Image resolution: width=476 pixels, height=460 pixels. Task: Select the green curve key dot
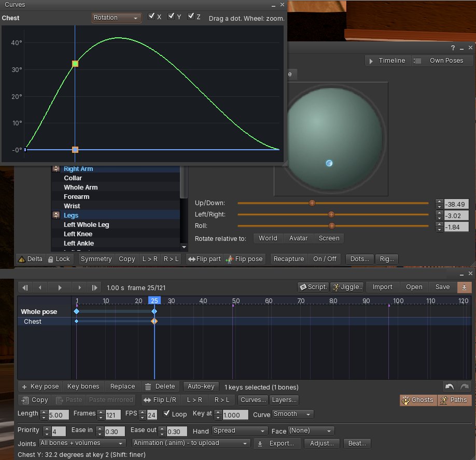click(x=75, y=64)
